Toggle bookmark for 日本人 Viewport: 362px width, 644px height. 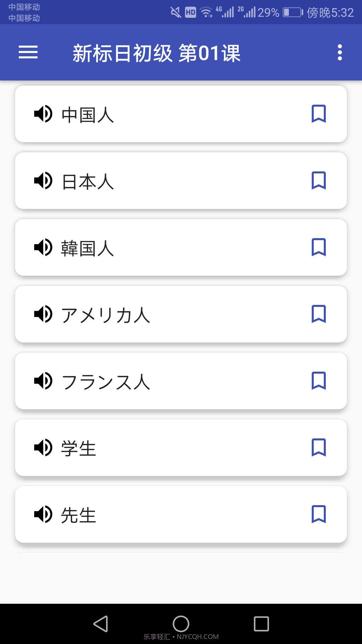pyautogui.click(x=318, y=181)
